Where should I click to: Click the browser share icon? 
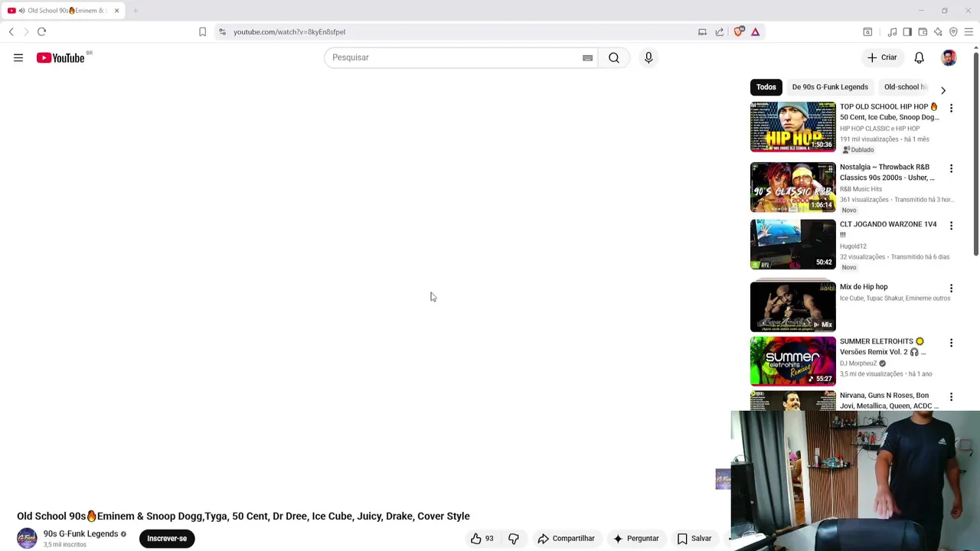[720, 31]
